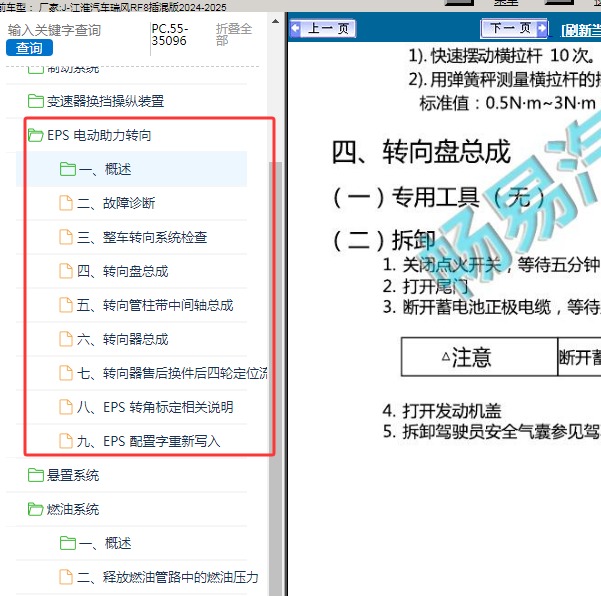Click 折叠全部 to collapse all

(x=233, y=34)
